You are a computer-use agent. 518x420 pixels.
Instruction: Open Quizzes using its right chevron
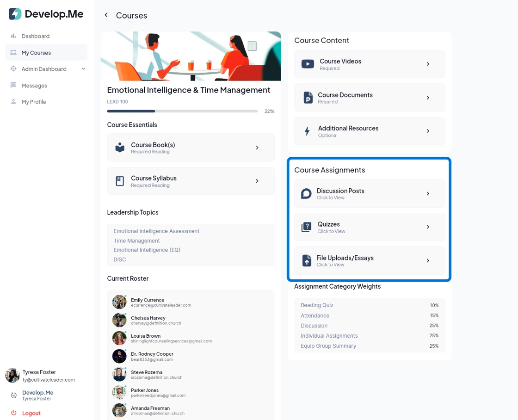[x=428, y=227]
